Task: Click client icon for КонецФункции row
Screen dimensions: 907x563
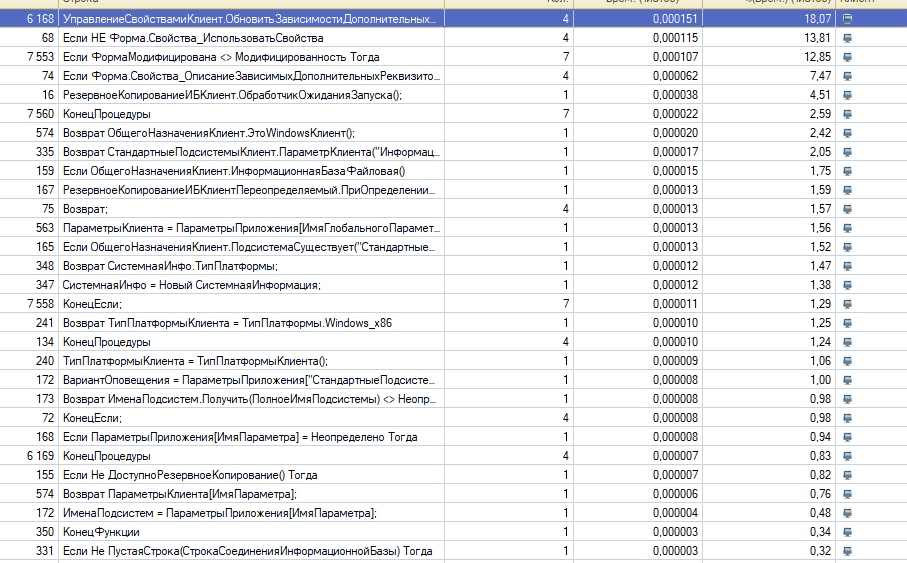Action: click(x=848, y=532)
